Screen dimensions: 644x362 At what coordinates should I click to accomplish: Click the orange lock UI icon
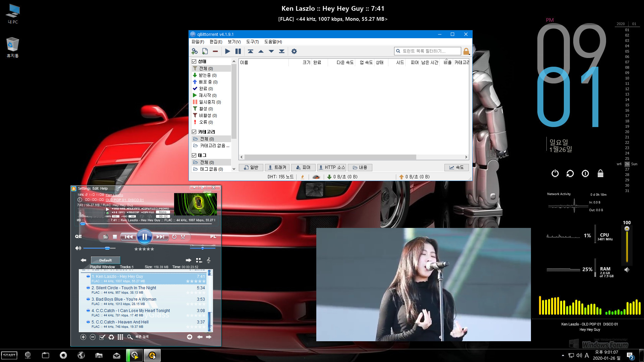click(x=466, y=51)
